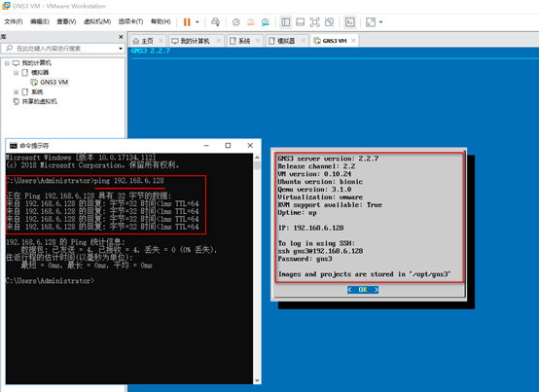
Task: Close the library panel
Action: coord(121,37)
